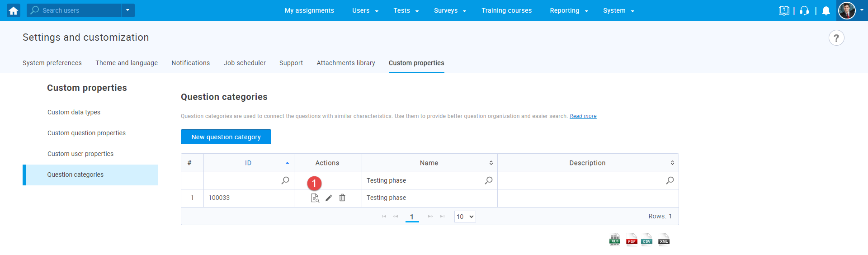Open the notifications bell icon
The image size is (868, 255).
(x=826, y=11)
